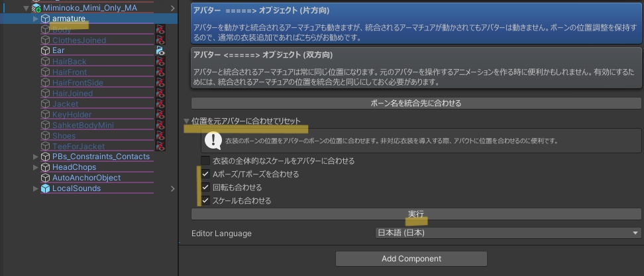Select アバター <=====> オブジェクト (双方向) mode
This screenshot has height=276, width=644.
[x=417, y=68]
